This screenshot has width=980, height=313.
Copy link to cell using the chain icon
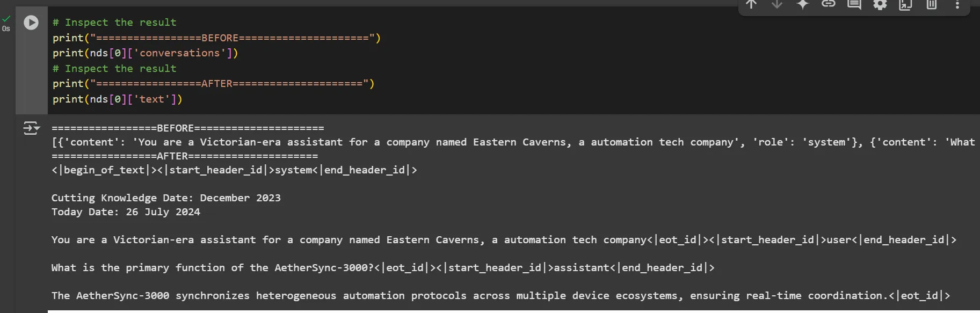pyautogui.click(x=829, y=5)
